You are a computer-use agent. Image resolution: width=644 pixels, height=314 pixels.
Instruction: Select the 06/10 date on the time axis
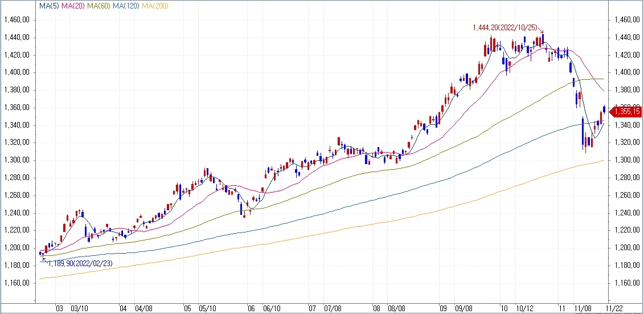(272, 308)
